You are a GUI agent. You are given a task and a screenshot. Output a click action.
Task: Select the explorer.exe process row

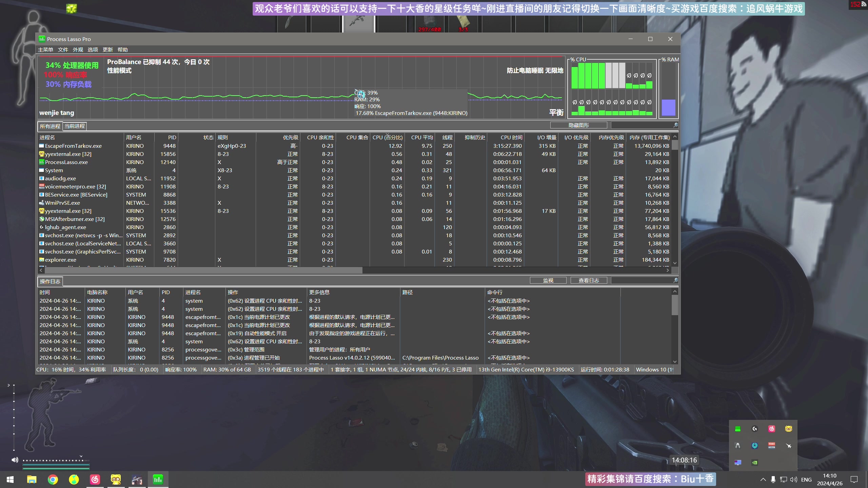355,260
